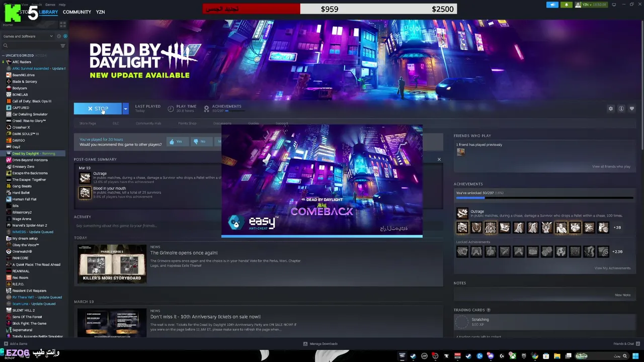Select DARK SOULS III in list
The height and width of the screenshot is (362, 644).
coord(25,134)
